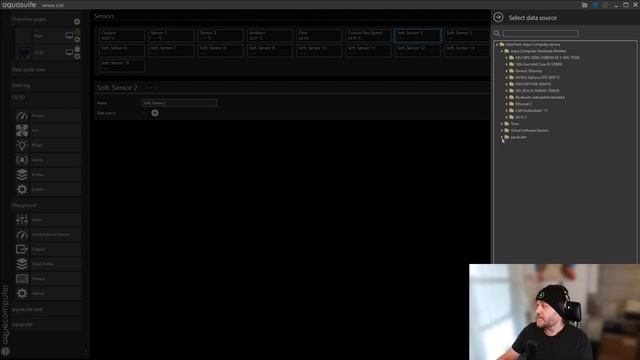Open the OCTO section header in sidebar
640x360 pixels.
point(18,98)
